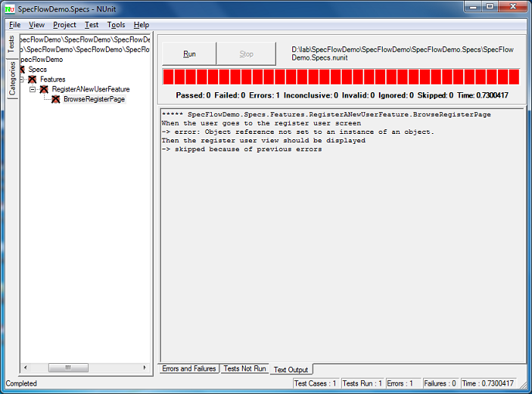Click the red test progress bar
The width and height of the screenshot is (532, 394).
click(341, 77)
